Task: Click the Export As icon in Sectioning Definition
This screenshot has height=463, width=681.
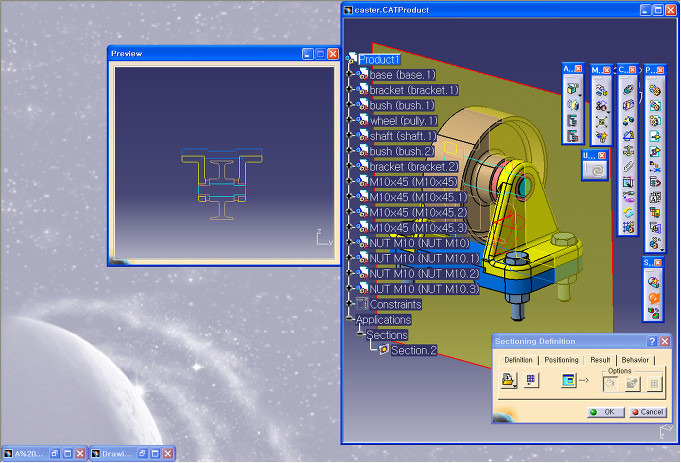Action: pos(509,380)
